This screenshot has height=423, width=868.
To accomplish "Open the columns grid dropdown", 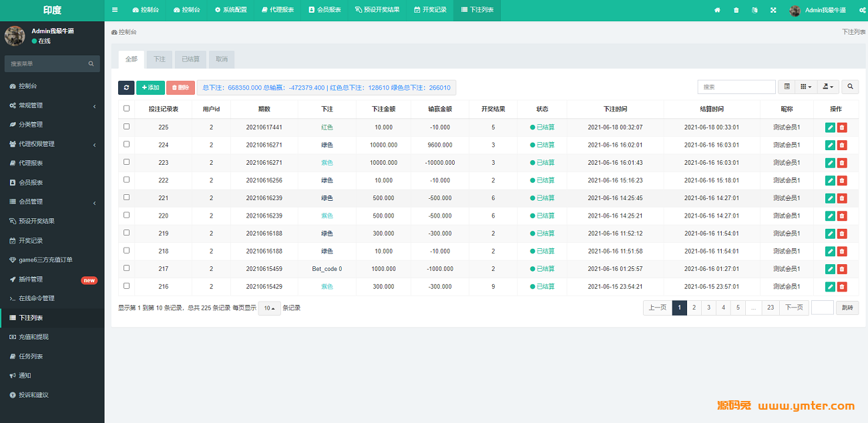I will (x=807, y=87).
